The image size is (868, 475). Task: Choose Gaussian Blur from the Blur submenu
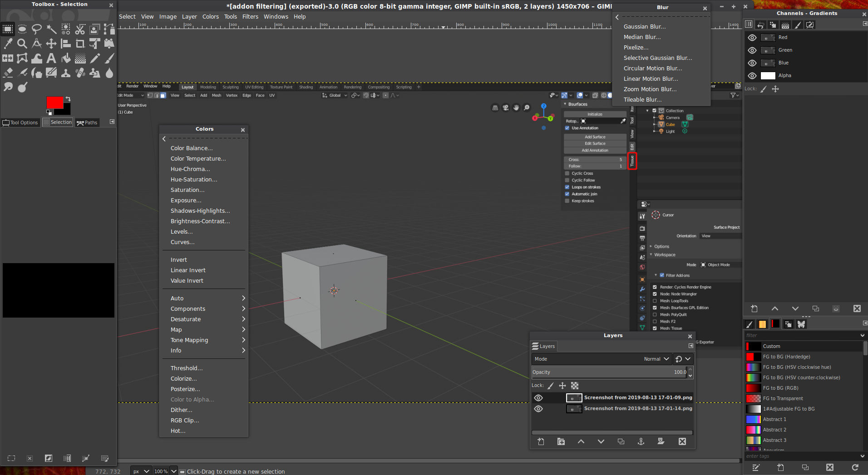(644, 26)
